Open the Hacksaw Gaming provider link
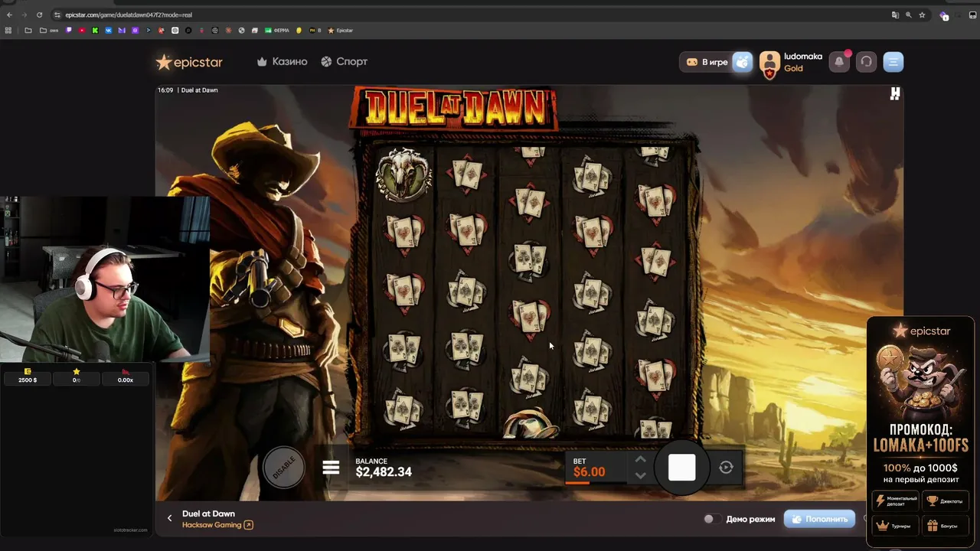The width and height of the screenshot is (980, 551). [x=217, y=525]
